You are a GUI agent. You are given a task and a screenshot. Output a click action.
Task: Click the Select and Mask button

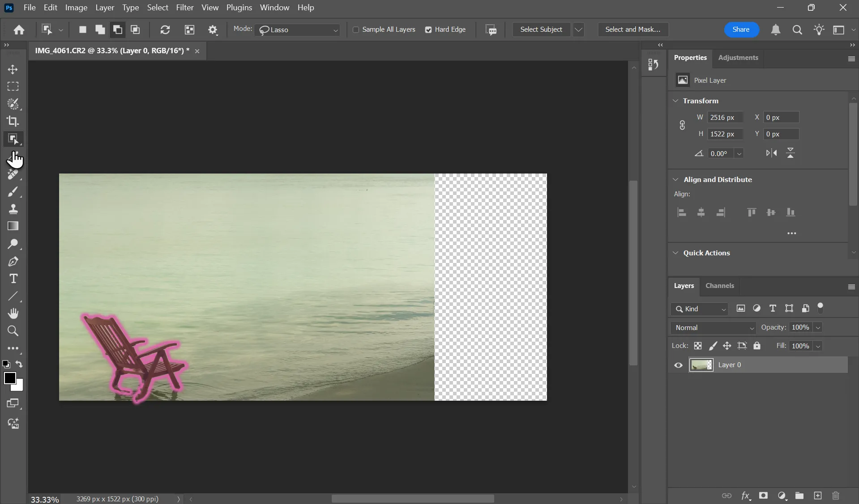[x=632, y=30]
